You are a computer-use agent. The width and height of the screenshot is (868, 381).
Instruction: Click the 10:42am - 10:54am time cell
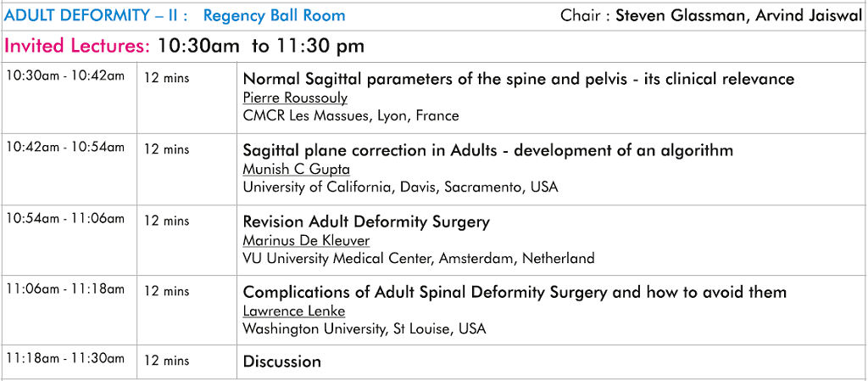pos(65,148)
